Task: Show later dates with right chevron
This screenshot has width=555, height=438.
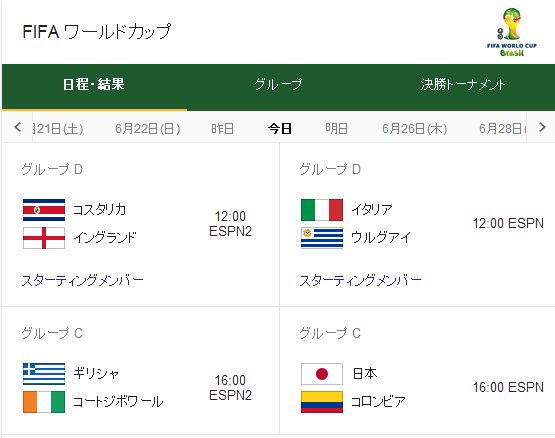Action: pyautogui.click(x=542, y=127)
